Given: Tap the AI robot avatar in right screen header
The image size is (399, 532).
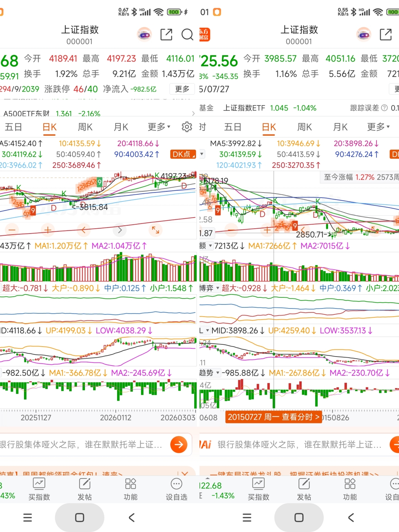Looking at the screenshot, I should 364,35.
